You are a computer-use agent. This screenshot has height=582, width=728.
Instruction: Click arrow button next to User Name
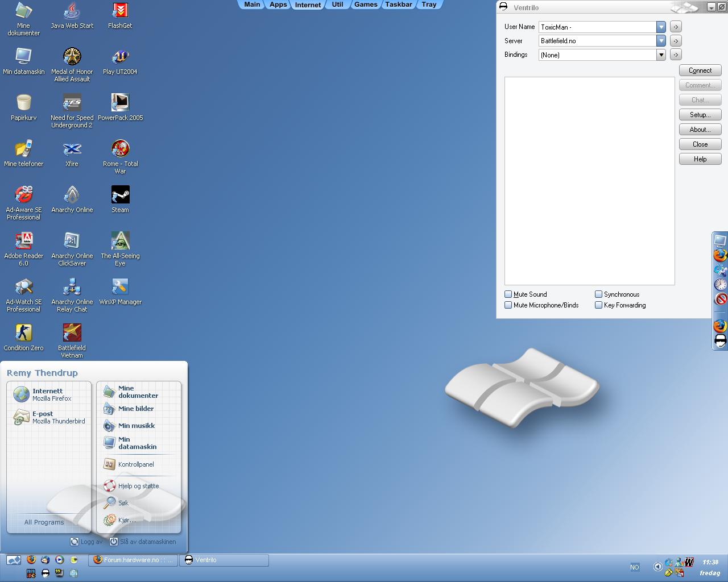point(676,27)
